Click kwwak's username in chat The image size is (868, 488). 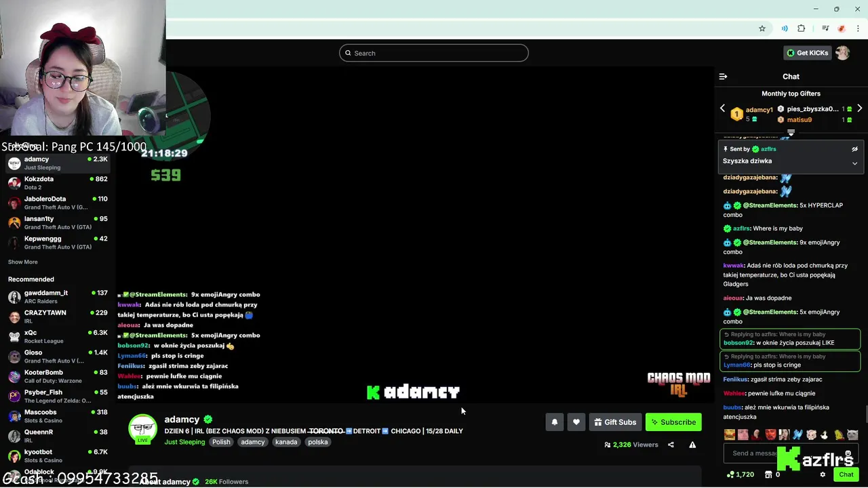pos(733,266)
